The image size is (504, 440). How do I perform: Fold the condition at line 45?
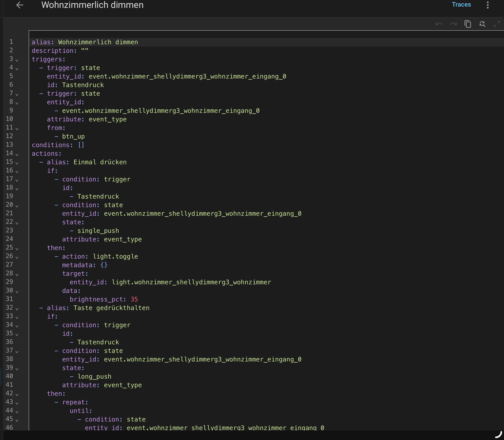pyautogui.click(x=17, y=420)
